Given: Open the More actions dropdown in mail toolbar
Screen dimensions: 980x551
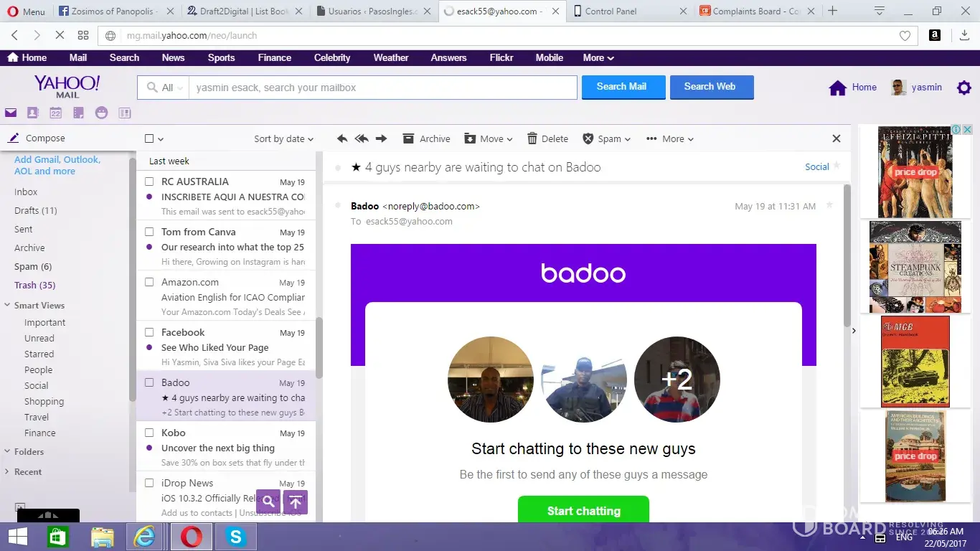Looking at the screenshot, I should click(x=670, y=138).
